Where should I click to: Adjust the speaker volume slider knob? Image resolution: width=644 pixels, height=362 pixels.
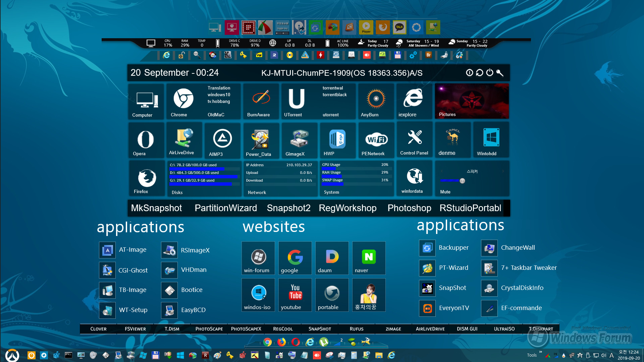pyautogui.click(x=462, y=181)
